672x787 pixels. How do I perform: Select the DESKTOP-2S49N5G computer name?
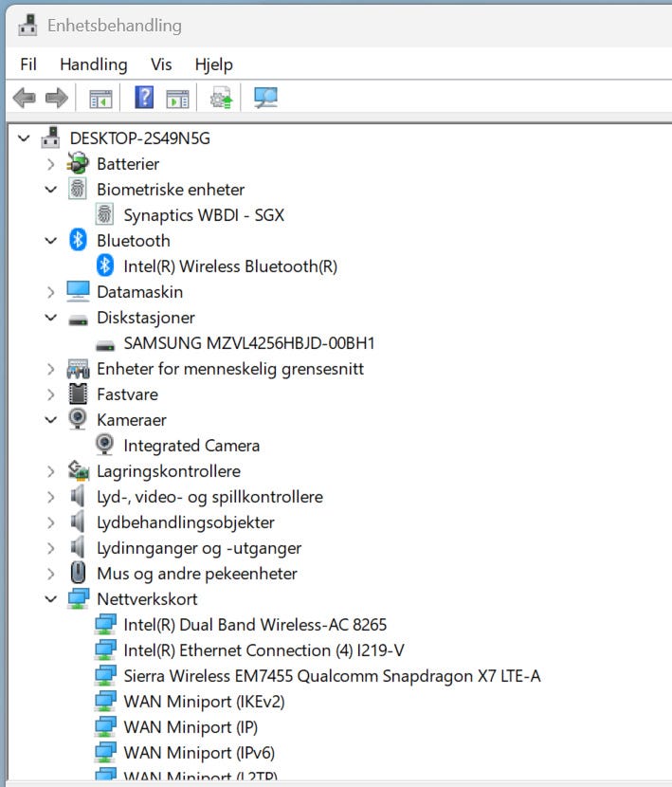140,138
